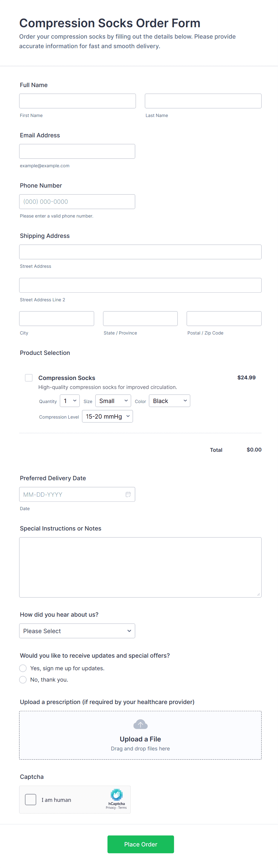Click the Phone Number field
278x868 pixels.
coord(77,201)
